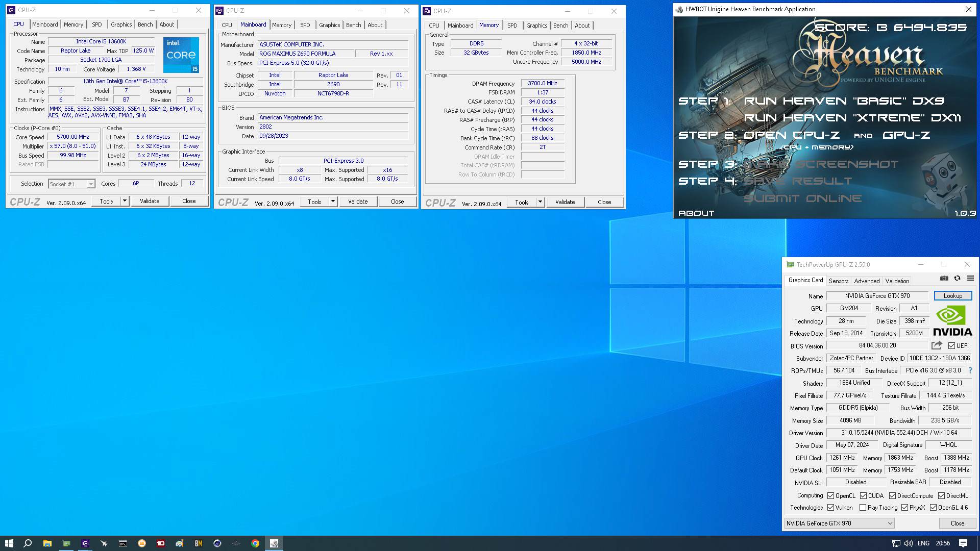Image resolution: width=980 pixels, height=551 pixels.
Task: Click Run Heaven "Xtreme" DX11
Action: point(852,118)
